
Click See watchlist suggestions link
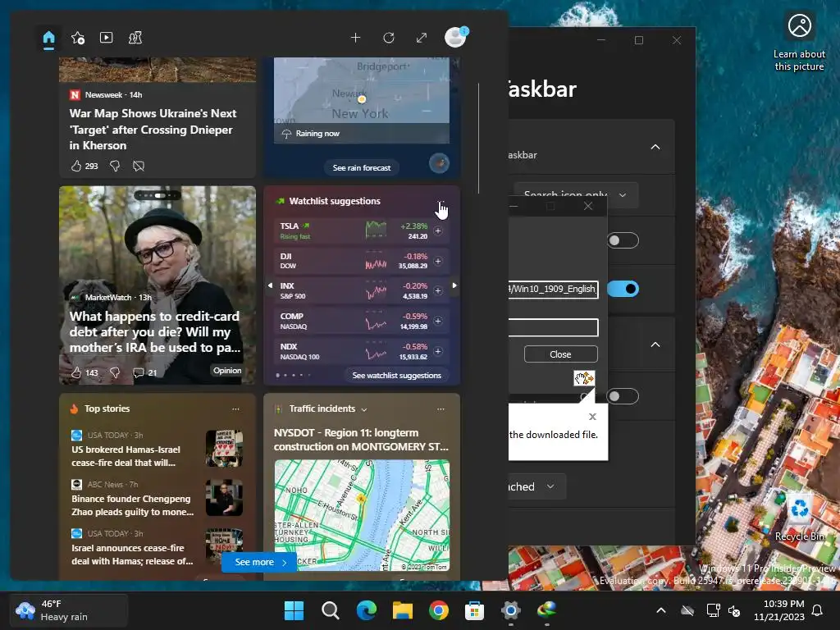coord(396,376)
